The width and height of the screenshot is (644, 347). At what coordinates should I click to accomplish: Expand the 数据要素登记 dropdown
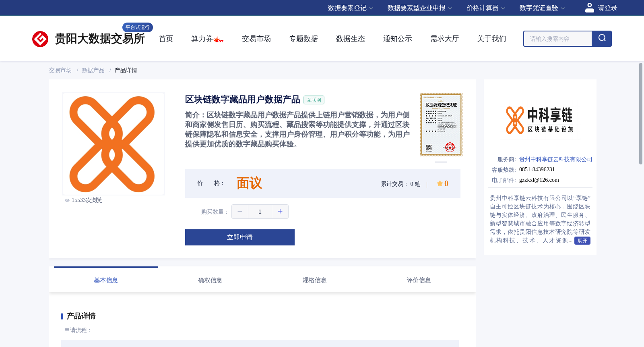coord(351,8)
